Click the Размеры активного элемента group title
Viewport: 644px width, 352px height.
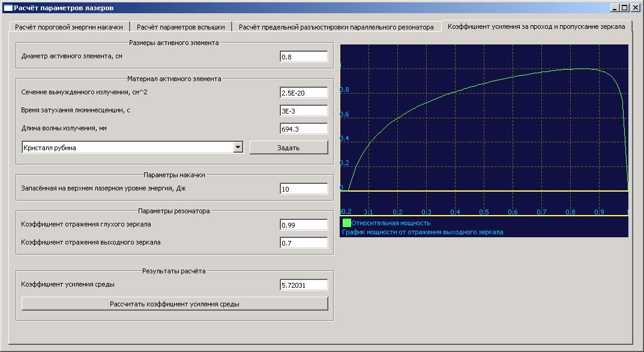pyautogui.click(x=173, y=43)
